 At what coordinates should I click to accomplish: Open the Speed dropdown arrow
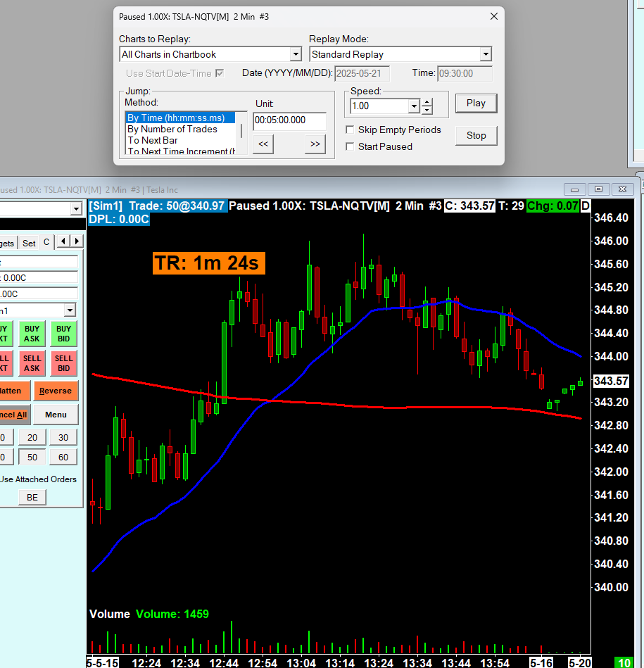tap(414, 106)
